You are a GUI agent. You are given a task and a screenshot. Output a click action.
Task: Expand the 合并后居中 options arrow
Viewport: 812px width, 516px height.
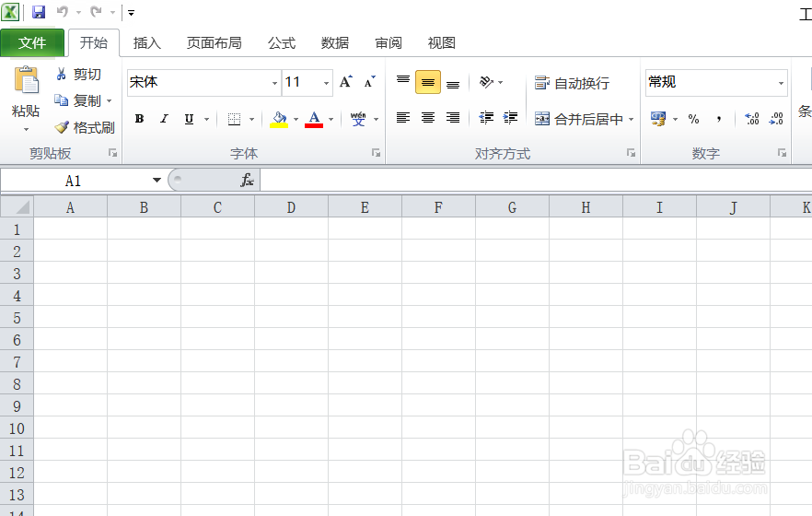[x=632, y=119]
